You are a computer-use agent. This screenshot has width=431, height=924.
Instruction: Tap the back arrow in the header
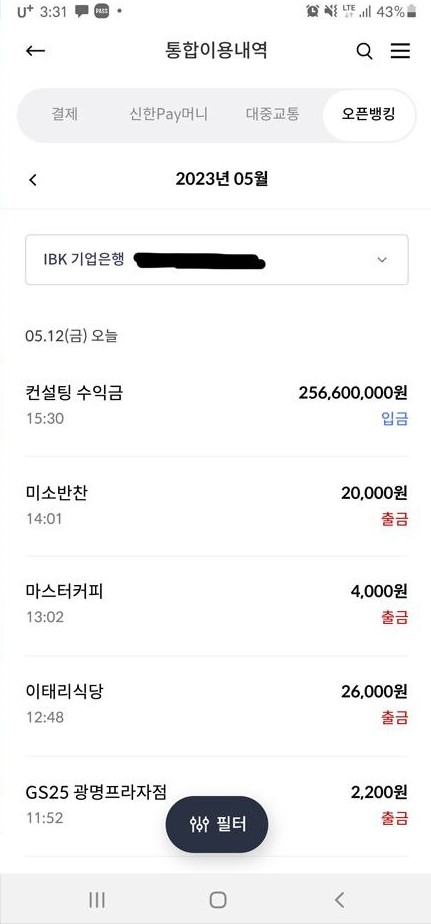pos(35,51)
